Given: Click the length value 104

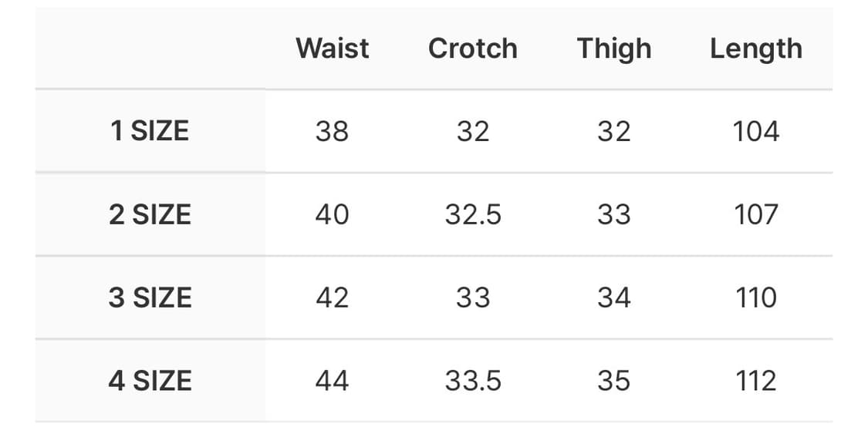Looking at the screenshot, I should (x=755, y=131).
